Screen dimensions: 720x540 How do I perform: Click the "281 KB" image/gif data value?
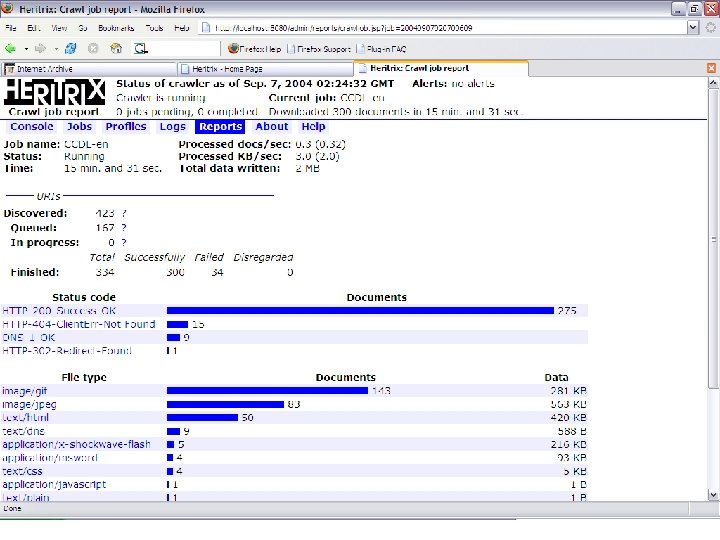(568, 391)
